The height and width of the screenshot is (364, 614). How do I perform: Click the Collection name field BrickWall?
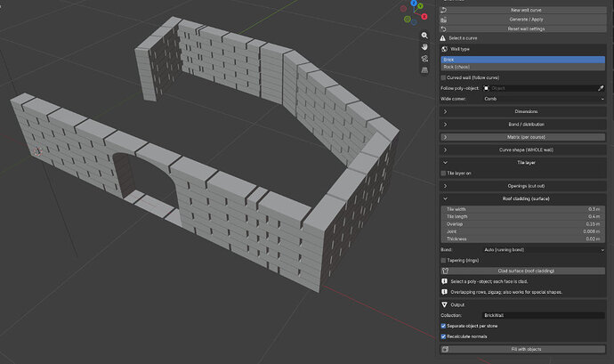[544, 315]
